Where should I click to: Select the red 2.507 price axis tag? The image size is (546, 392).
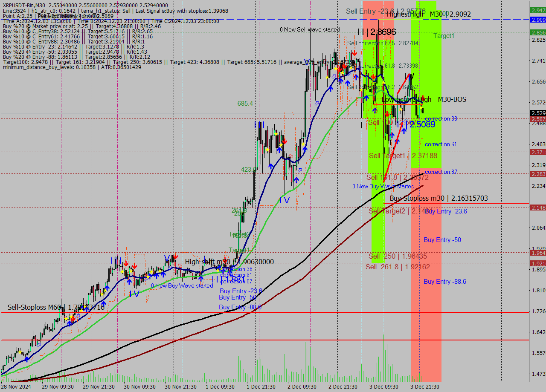537,119
